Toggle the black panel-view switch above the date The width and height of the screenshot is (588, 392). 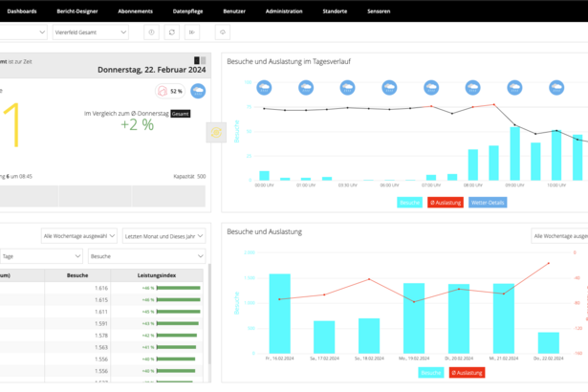(200, 60)
